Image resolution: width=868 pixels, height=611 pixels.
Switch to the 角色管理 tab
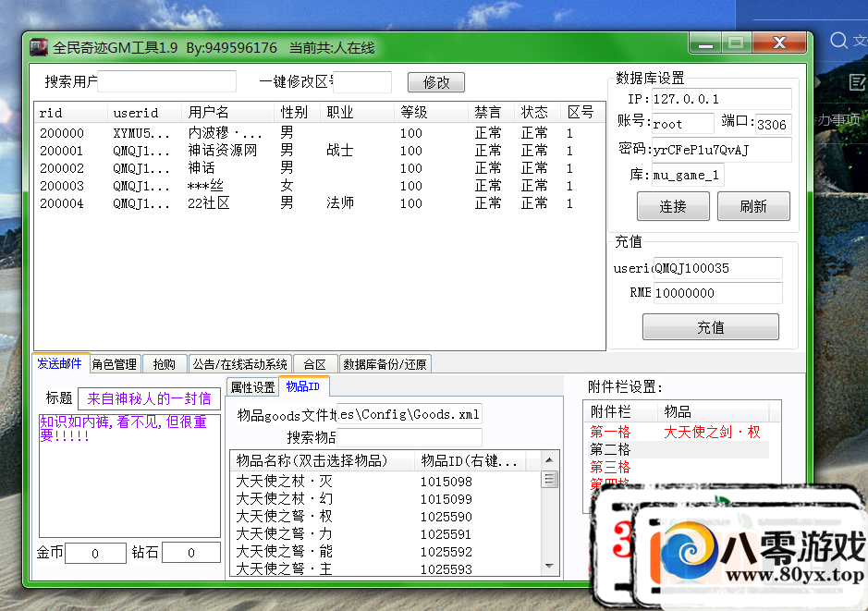pos(114,364)
